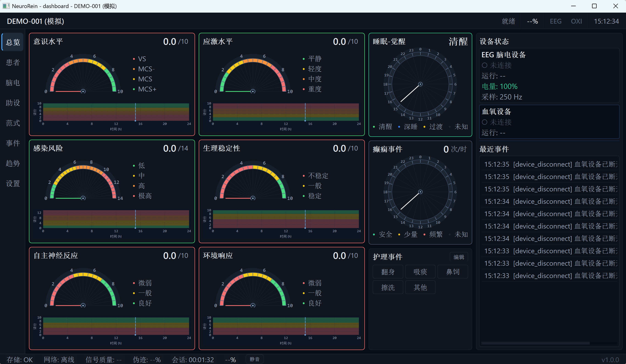Click the 最近事件 horizontal scrollbar
Viewport: 626px width, 364px height.
point(535,343)
